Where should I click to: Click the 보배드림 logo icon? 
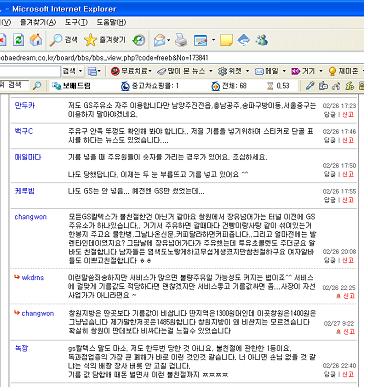57,86
